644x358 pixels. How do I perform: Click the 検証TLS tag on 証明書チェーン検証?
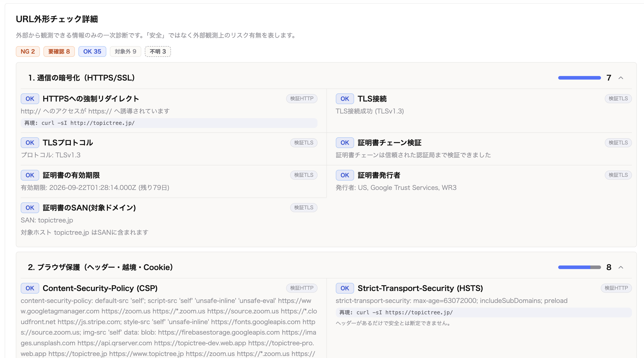(618, 143)
